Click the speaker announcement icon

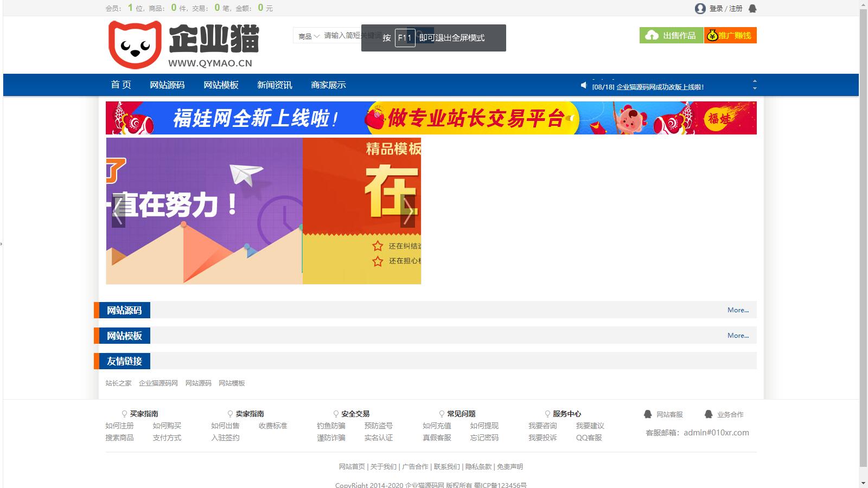tap(584, 85)
